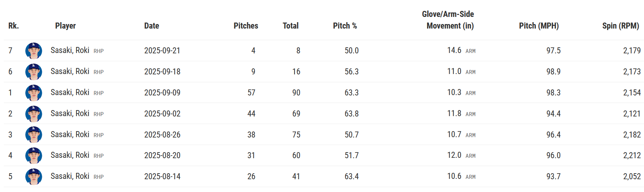Click player headshot in the 2025-08-14 row
Viewport: 644px width, 192px height.
coord(34,177)
